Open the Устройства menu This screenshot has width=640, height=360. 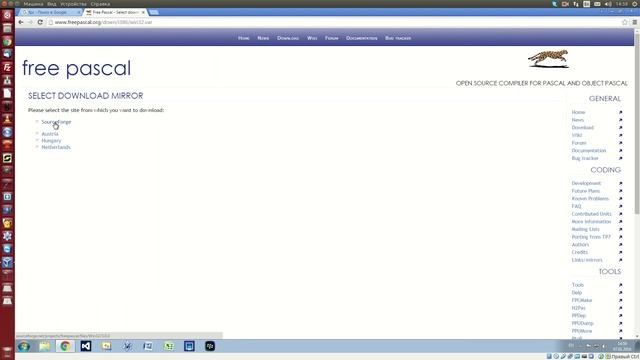(73, 4)
